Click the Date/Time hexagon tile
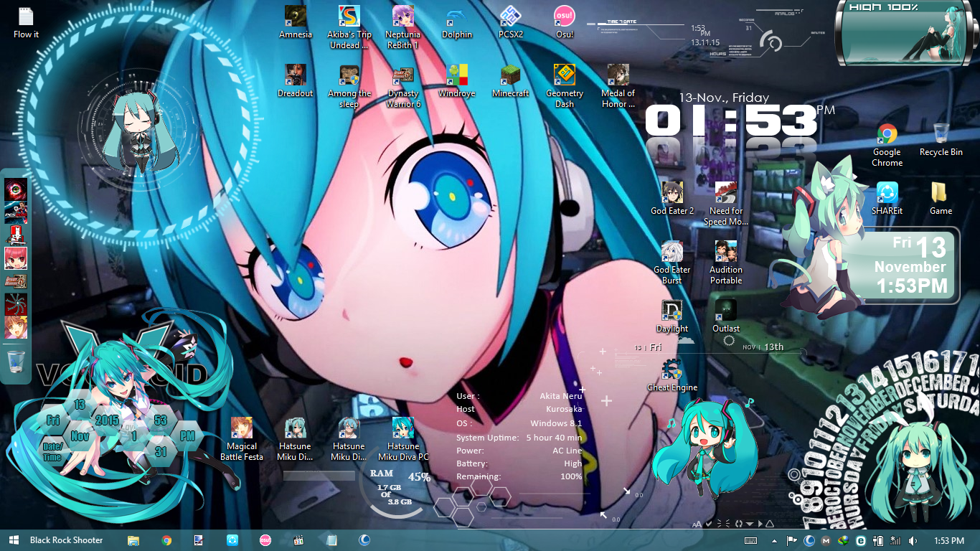 (x=52, y=452)
